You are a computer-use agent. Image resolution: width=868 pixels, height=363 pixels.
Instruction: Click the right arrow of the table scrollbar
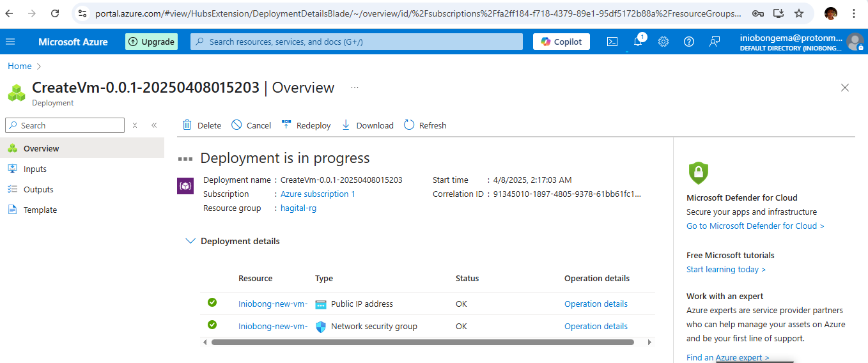649,343
